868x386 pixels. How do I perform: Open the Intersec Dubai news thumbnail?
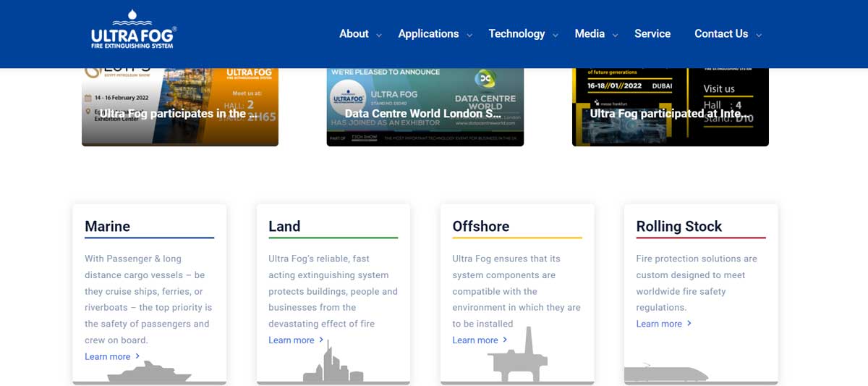pyautogui.click(x=671, y=107)
